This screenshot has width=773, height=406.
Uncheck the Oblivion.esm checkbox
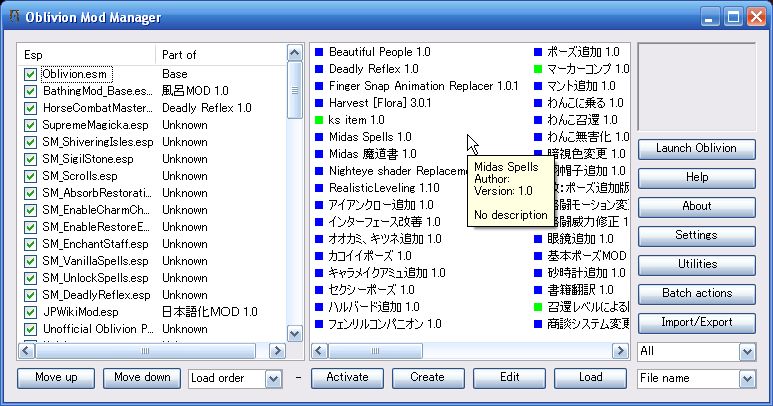[30, 74]
